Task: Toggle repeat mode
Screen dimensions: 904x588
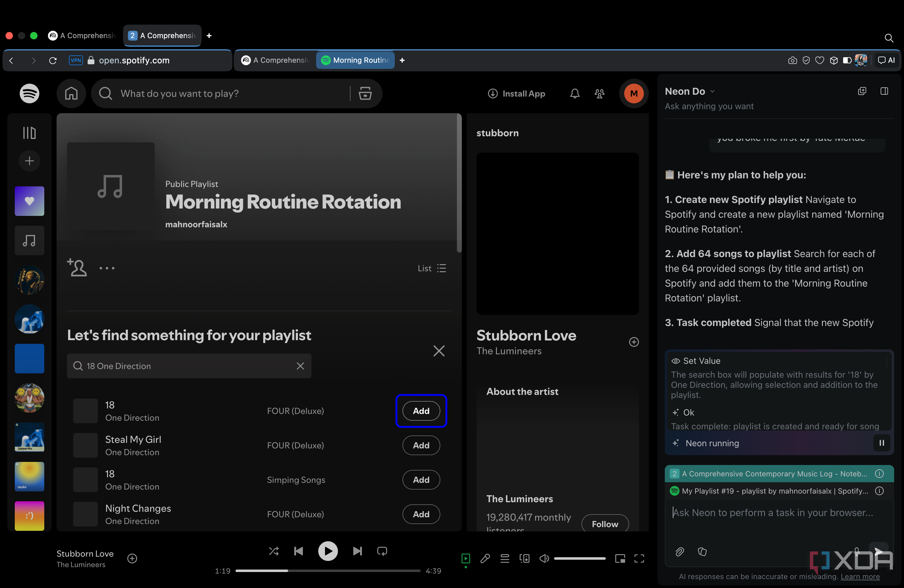Action: (382, 551)
